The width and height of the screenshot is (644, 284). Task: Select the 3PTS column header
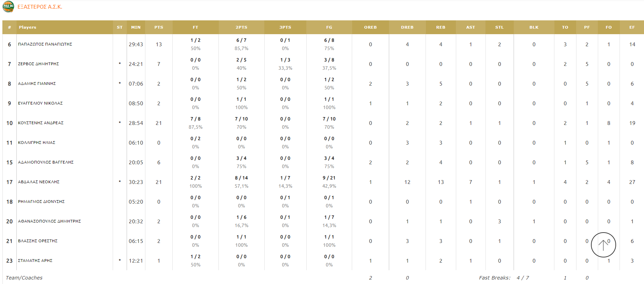[285, 27]
